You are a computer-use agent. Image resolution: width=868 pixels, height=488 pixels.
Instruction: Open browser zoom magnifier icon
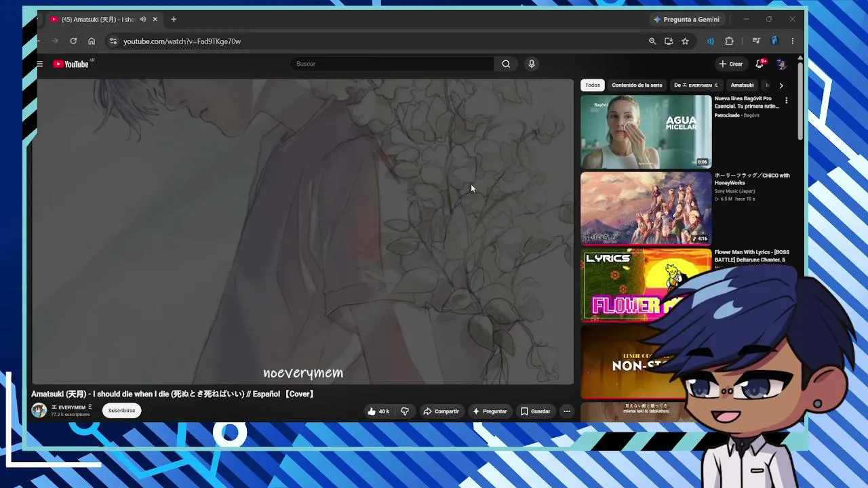pyautogui.click(x=652, y=41)
